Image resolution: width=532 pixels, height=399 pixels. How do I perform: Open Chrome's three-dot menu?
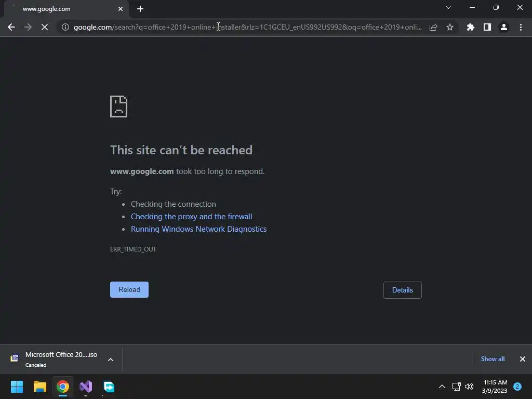521,27
